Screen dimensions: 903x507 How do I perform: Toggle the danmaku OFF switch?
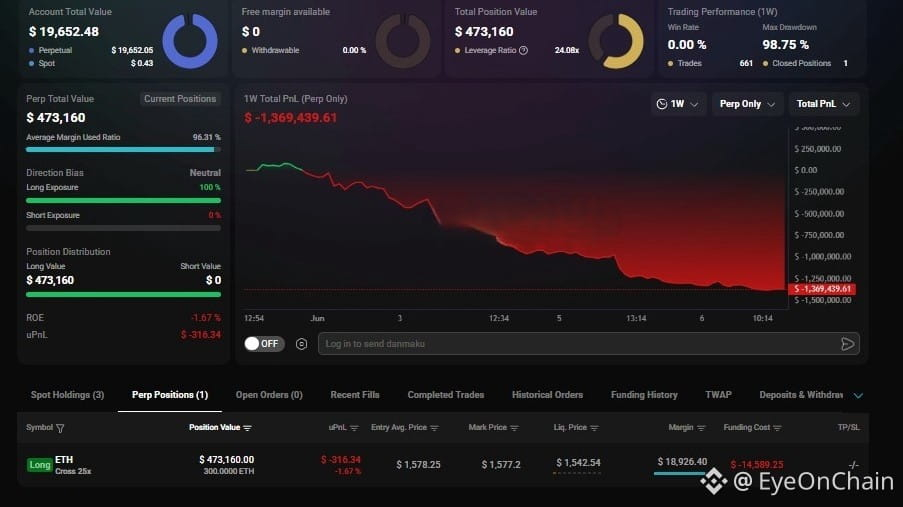pyautogui.click(x=264, y=344)
